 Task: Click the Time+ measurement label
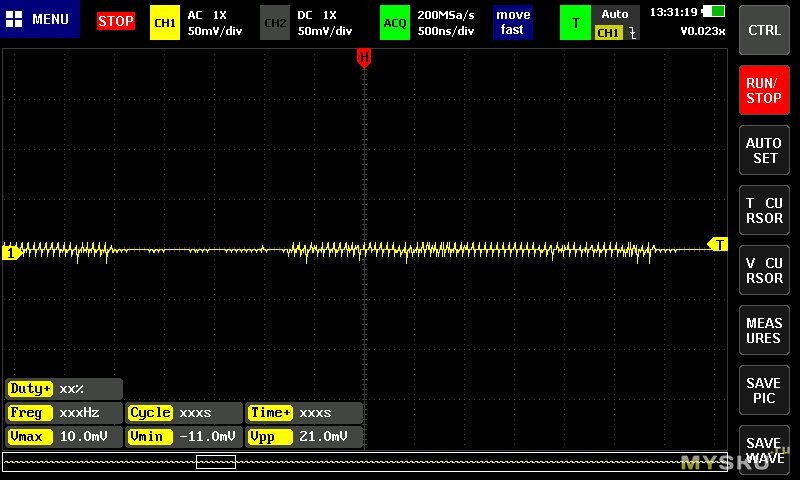click(270, 413)
